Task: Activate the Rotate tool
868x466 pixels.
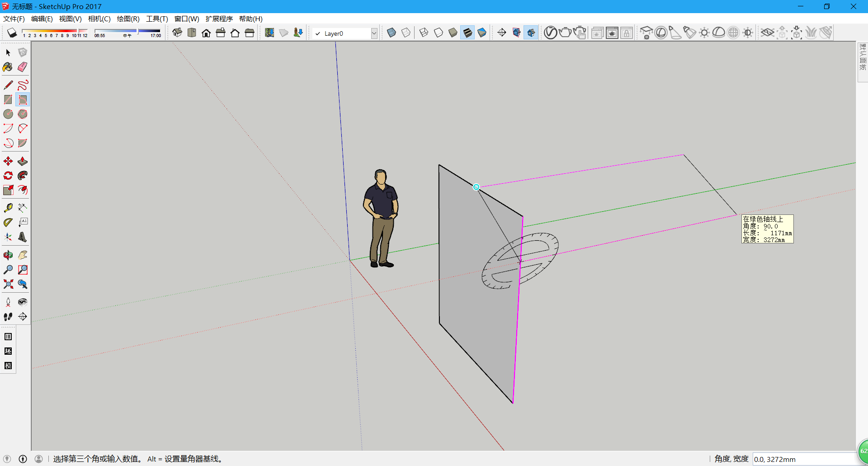Action: click(x=8, y=176)
